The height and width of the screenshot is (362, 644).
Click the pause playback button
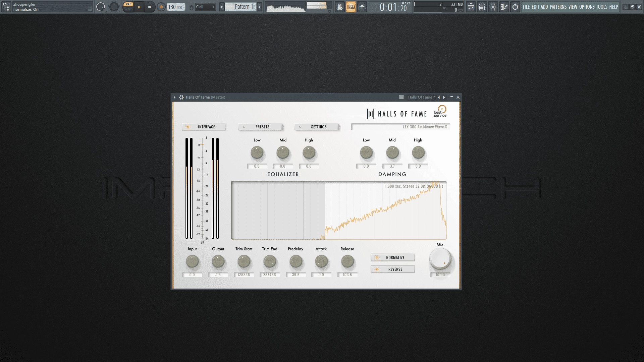tap(139, 7)
